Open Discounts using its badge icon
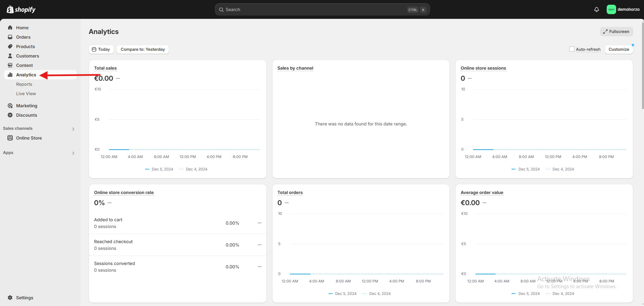This screenshot has width=644, height=306. [10, 115]
